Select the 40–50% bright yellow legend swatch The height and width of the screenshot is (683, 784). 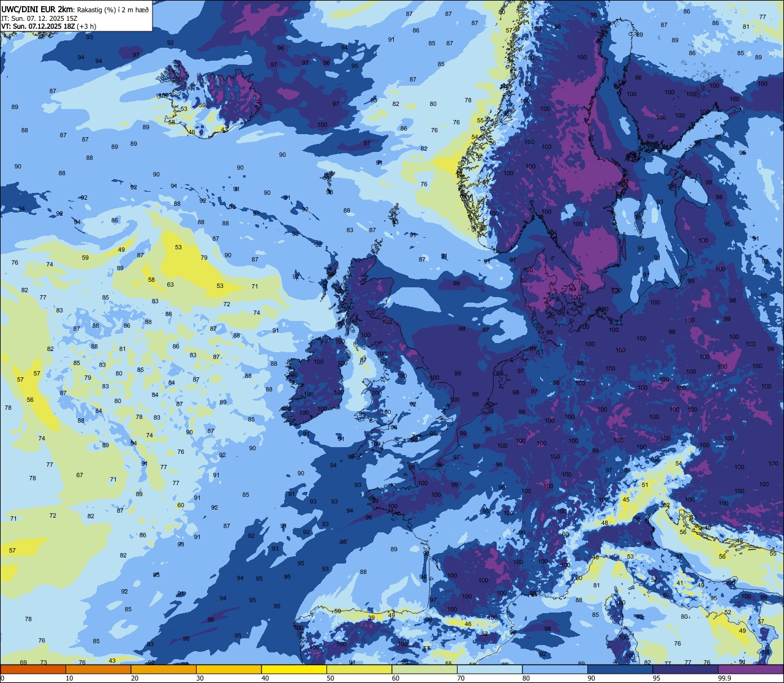click(x=294, y=669)
